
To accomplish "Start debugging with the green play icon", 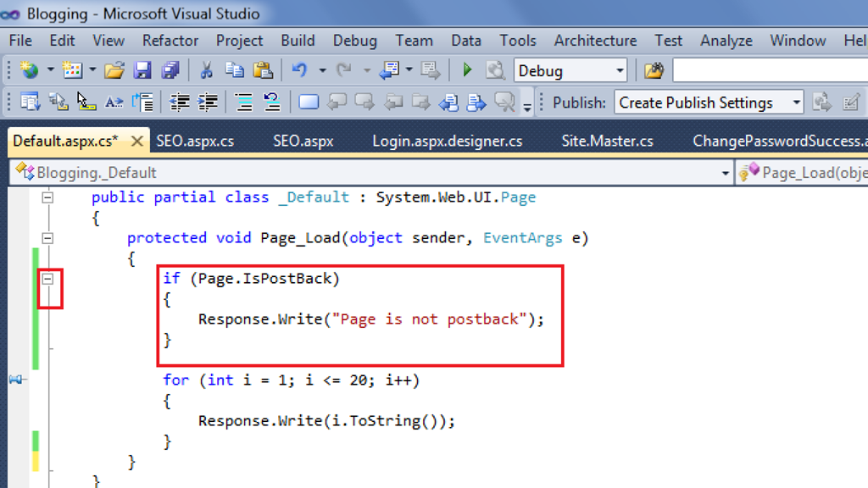I will coord(467,70).
